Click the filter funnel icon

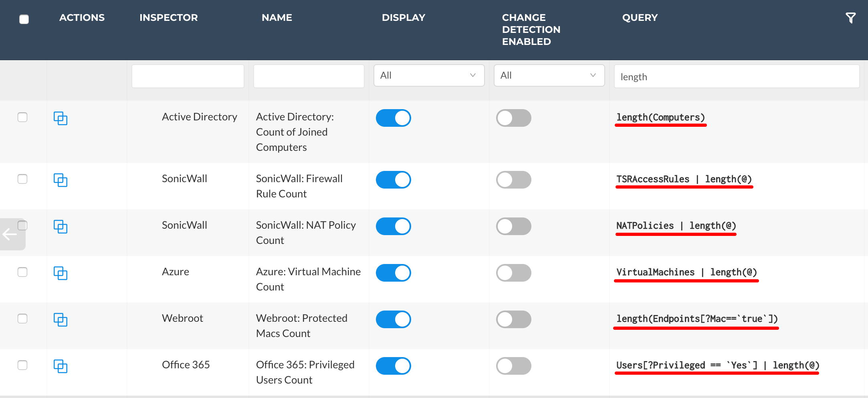pos(850,18)
